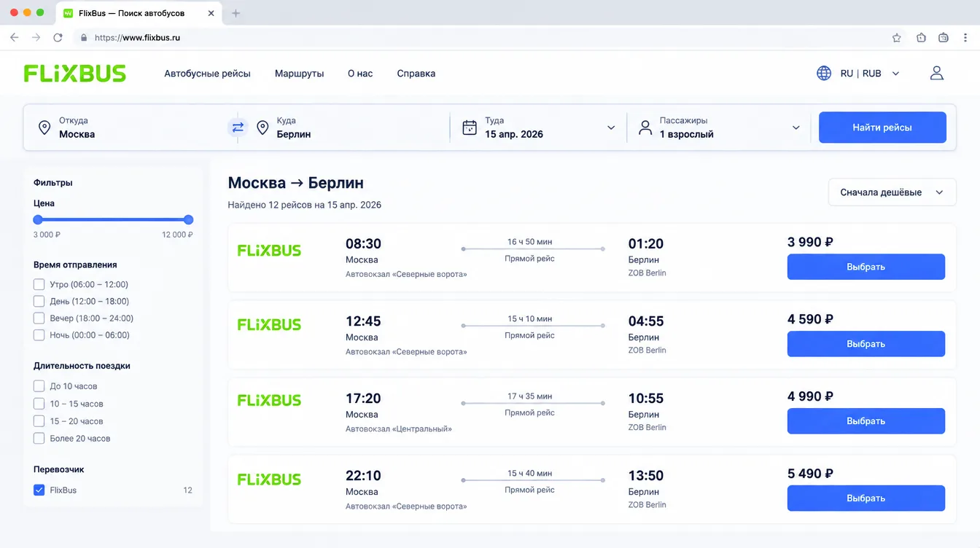
Task: Bookmark this page with star icon
Action: pyautogui.click(x=897, y=38)
